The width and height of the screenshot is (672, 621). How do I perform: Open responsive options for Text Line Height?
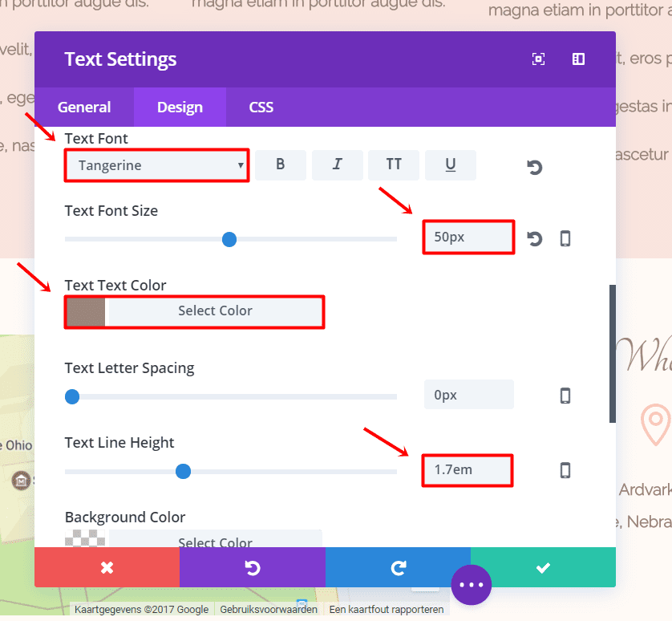click(565, 470)
